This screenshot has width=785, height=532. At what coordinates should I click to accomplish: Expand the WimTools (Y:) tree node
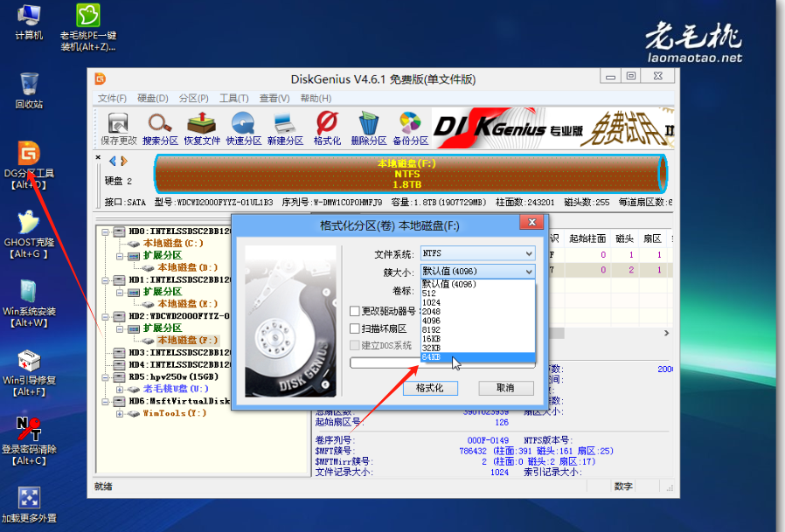click(x=120, y=414)
